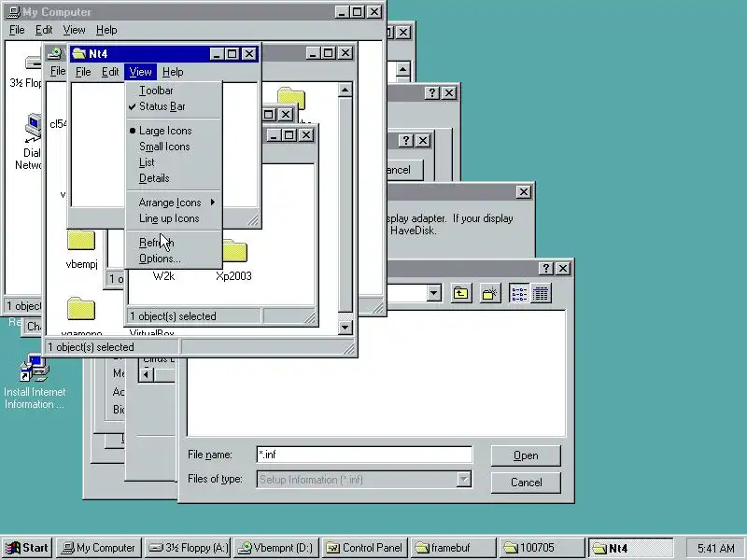747x560 pixels.
Task: Switch Open dialog to List view
Action: coord(519,293)
